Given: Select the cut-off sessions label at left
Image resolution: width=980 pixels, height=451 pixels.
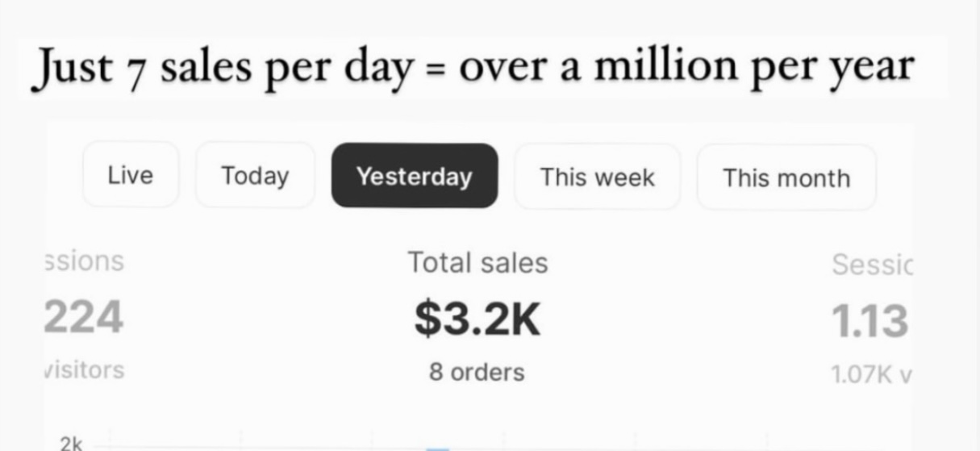Looking at the screenshot, I should pyautogui.click(x=84, y=261).
